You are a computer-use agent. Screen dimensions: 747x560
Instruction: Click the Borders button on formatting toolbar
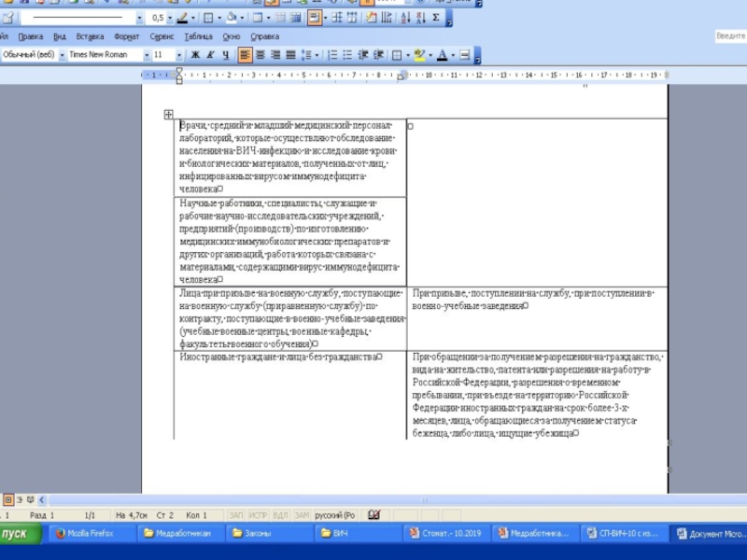pos(397,55)
